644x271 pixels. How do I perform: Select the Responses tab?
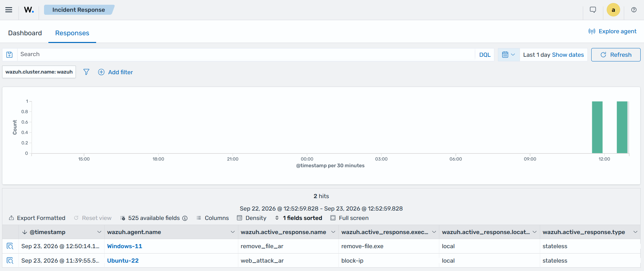tap(72, 33)
